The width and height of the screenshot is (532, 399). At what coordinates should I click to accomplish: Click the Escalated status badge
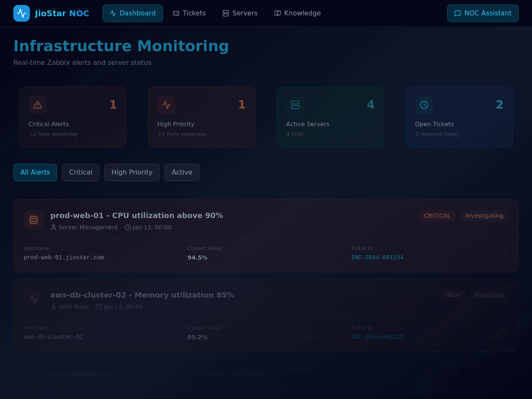pyautogui.click(x=489, y=295)
